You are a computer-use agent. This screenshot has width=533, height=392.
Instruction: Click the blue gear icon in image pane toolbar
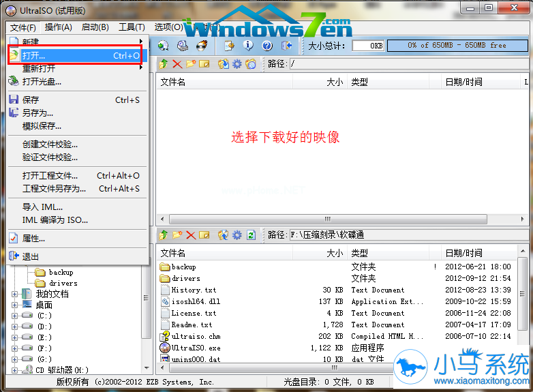(237, 63)
